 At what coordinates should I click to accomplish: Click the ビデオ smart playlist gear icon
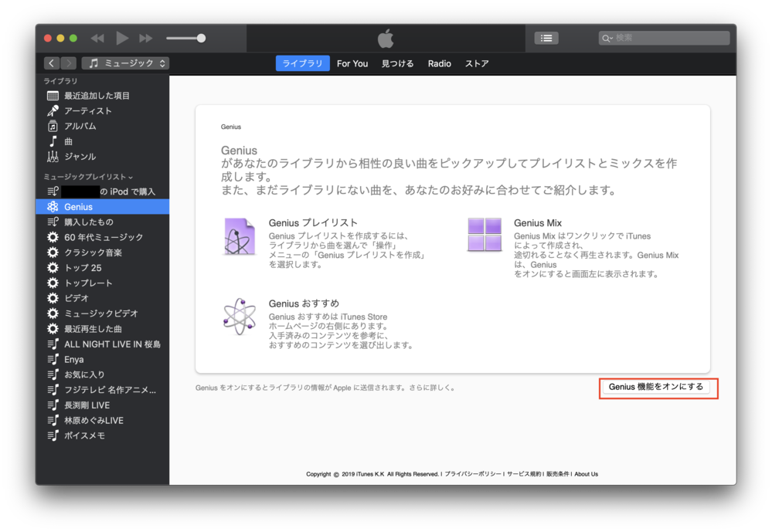click(x=53, y=298)
